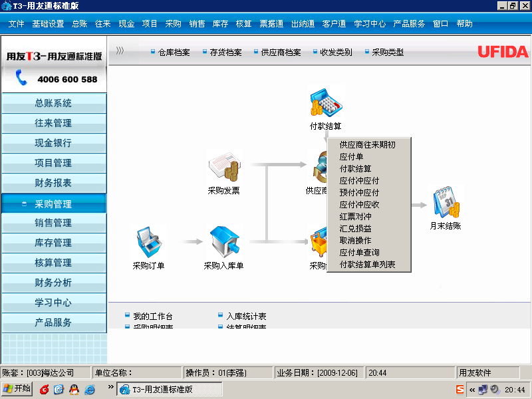The height and width of the screenshot is (399, 532).
Task: Switch to 财务报表 sidebar module
Action: pos(54,183)
